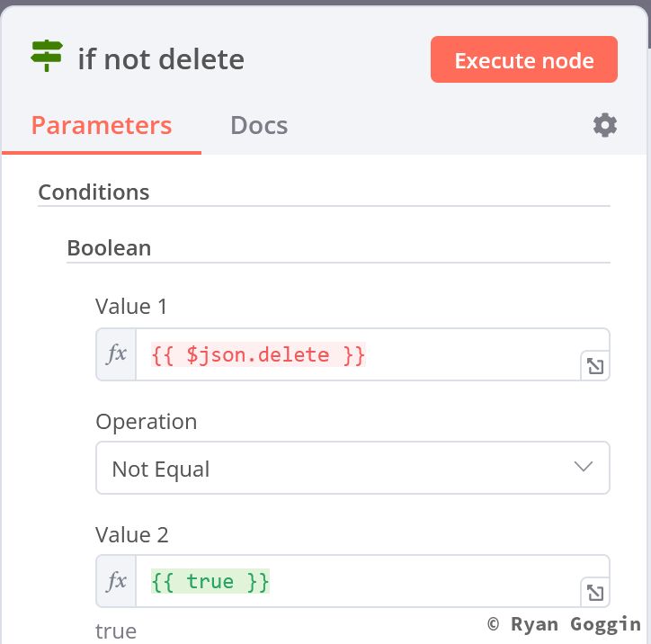Click the Value 2 label
Image resolution: width=651 pixels, height=644 pixels.
pos(131,535)
